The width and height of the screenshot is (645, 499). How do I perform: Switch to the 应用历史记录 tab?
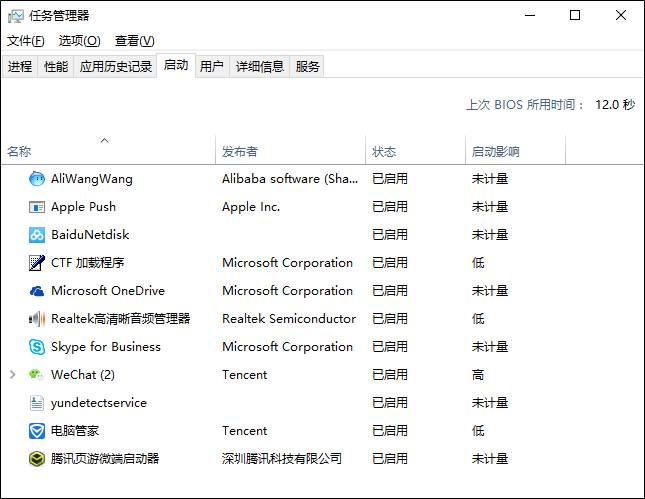(116, 66)
